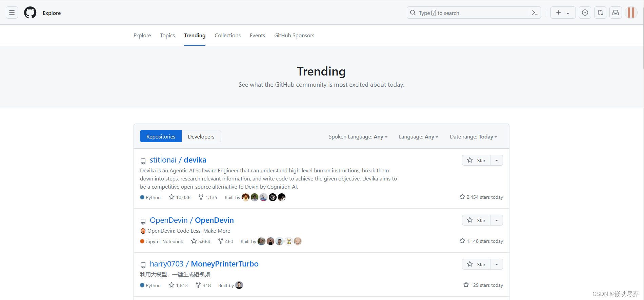
Task: Star the OpenDevin repository
Action: tap(476, 220)
